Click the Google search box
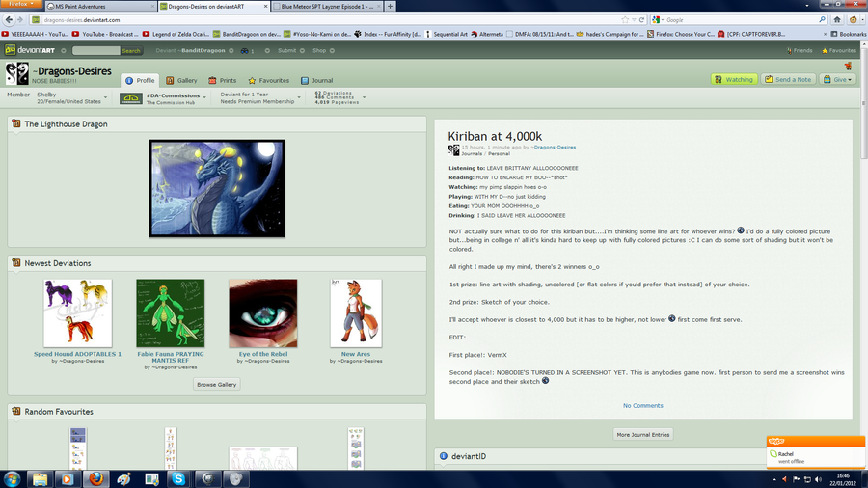 point(741,20)
